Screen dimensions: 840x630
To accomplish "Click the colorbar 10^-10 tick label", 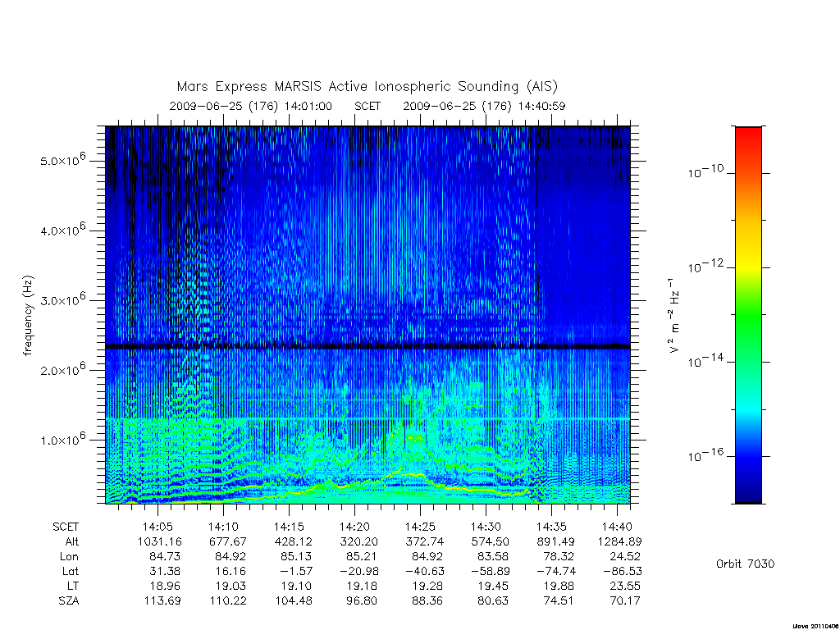I will [705, 171].
